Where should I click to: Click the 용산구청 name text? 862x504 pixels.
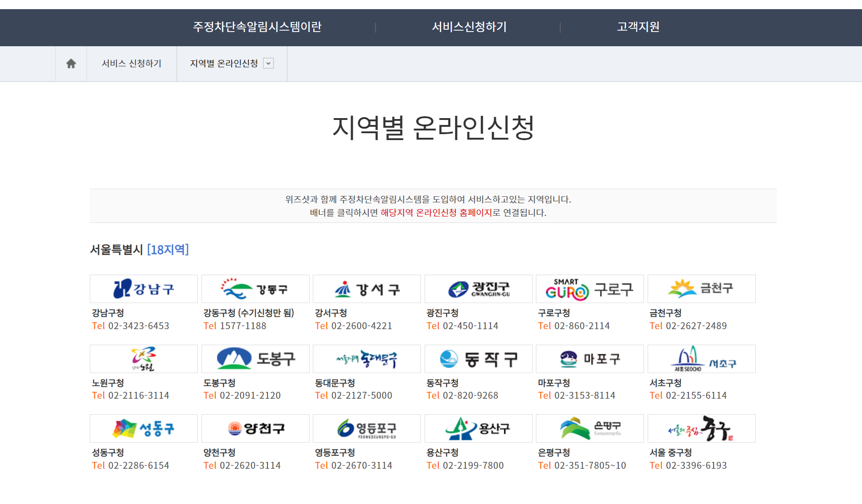[442, 453]
